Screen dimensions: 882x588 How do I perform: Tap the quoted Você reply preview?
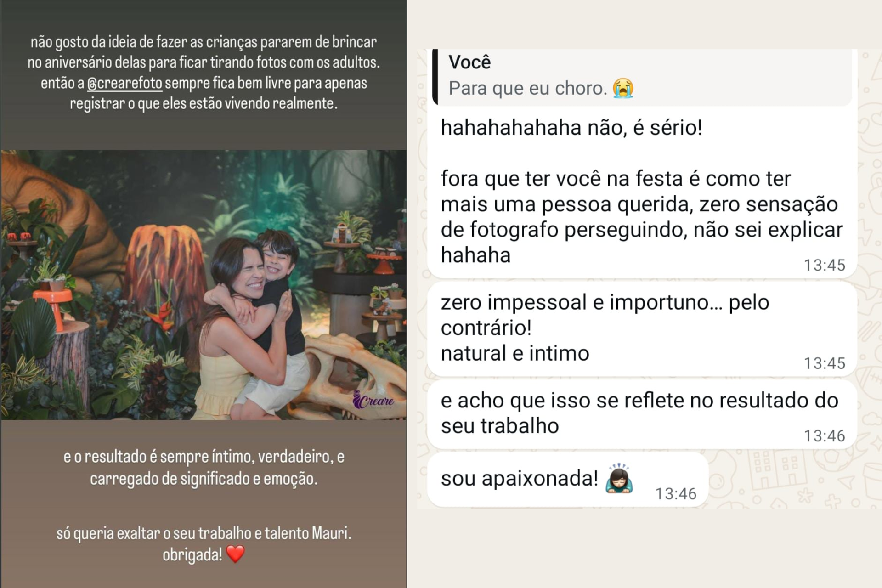(x=642, y=77)
